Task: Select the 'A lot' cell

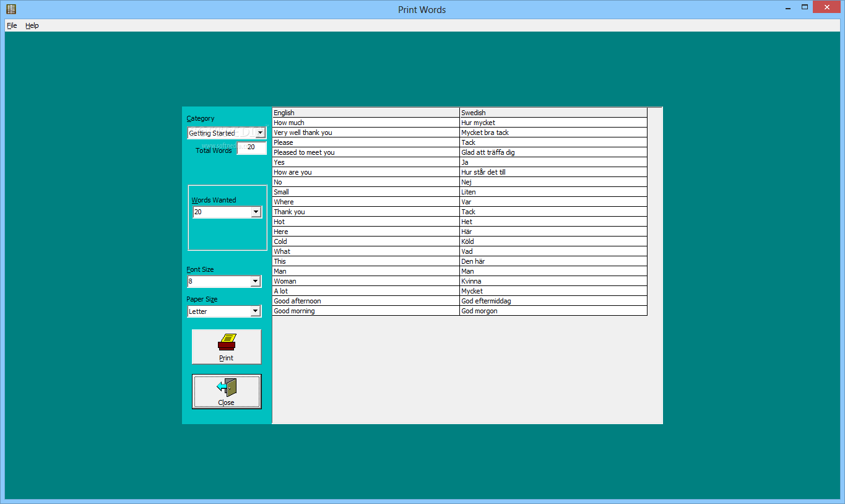Action: point(366,291)
